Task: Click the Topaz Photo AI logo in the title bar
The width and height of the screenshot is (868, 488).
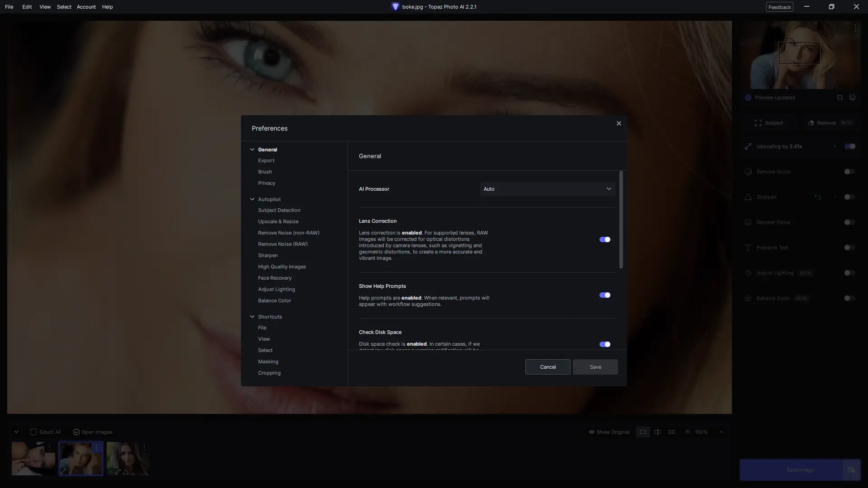Action: (395, 7)
